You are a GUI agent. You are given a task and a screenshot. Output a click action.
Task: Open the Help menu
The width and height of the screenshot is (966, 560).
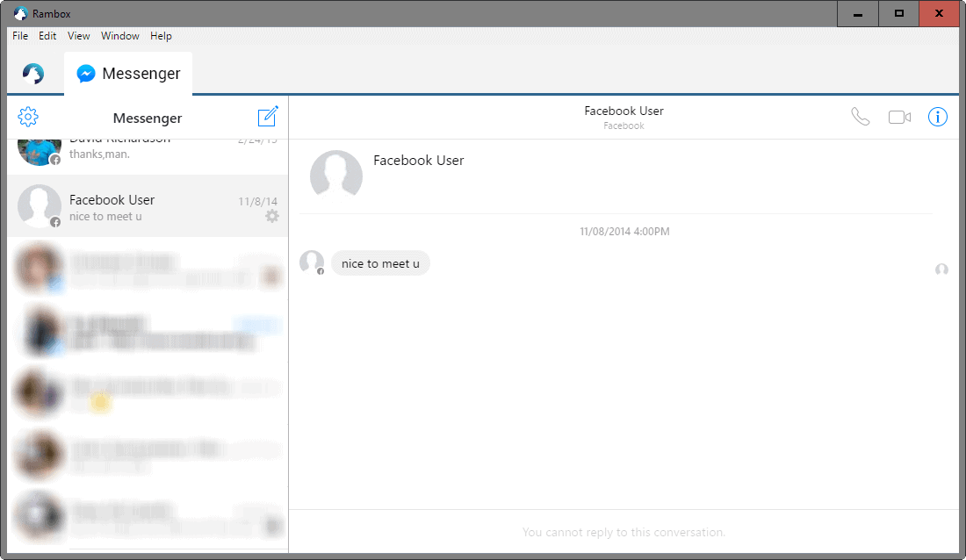click(161, 36)
